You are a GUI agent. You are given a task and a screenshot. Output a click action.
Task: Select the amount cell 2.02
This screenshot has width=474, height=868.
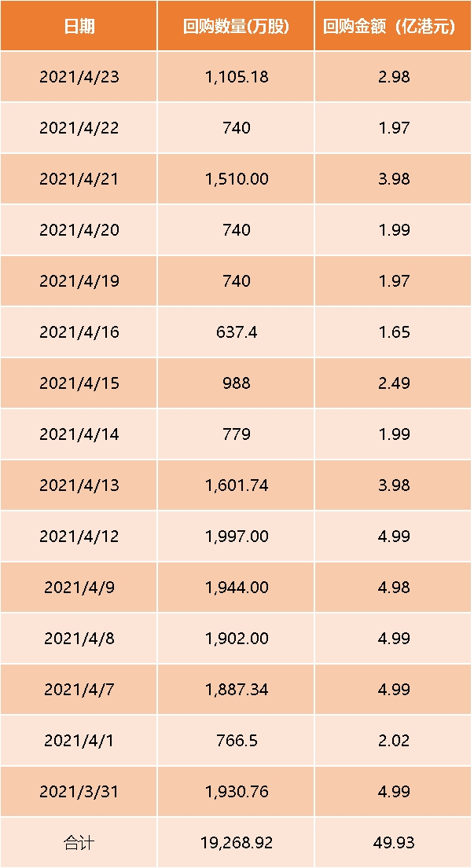point(394,741)
